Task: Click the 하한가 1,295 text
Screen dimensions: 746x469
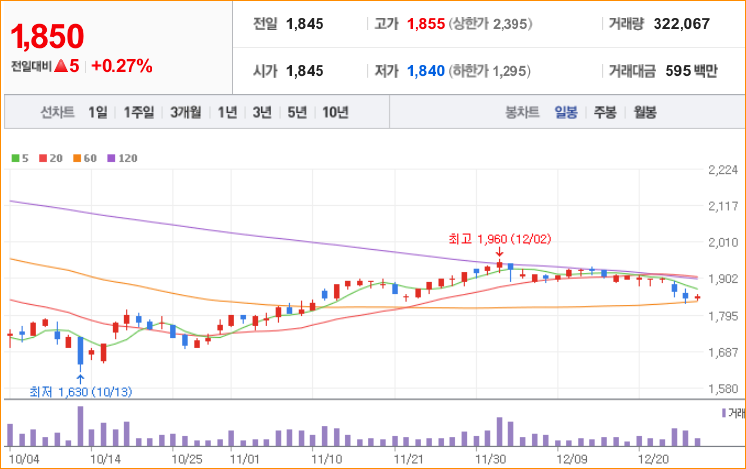Action: click(490, 71)
